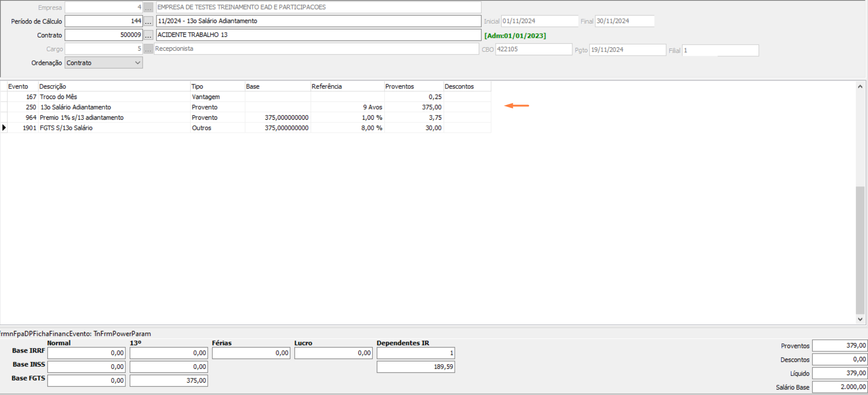Screen dimensions: 868x395
Task: Click the Contrato lookup ellipsis button
Action: (148, 35)
